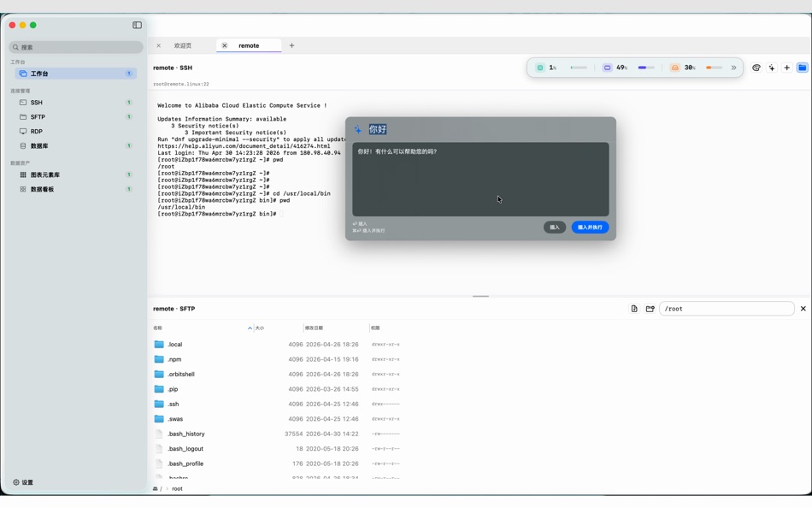Viewport: 812px width, 508px height.
Task: Click the disk usage indicator icon
Action: tap(674, 68)
